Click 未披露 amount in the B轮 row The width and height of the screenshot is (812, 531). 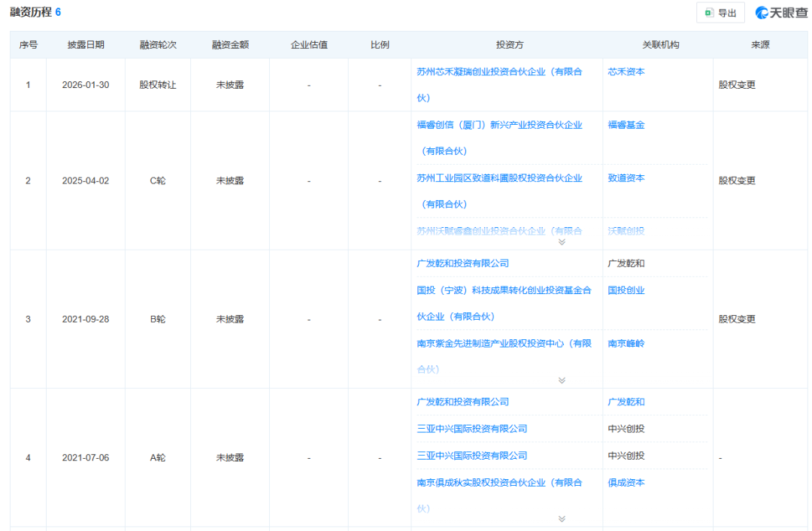[x=230, y=319]
